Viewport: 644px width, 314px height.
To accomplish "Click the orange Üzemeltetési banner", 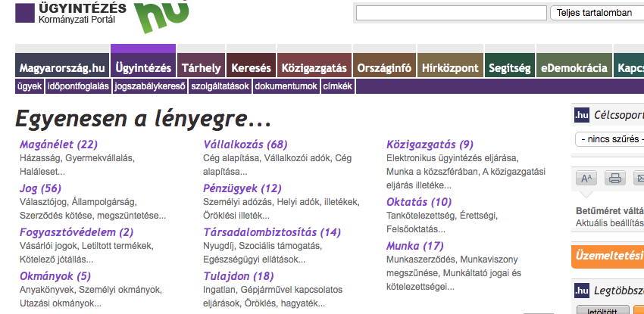I will (608, 256).
